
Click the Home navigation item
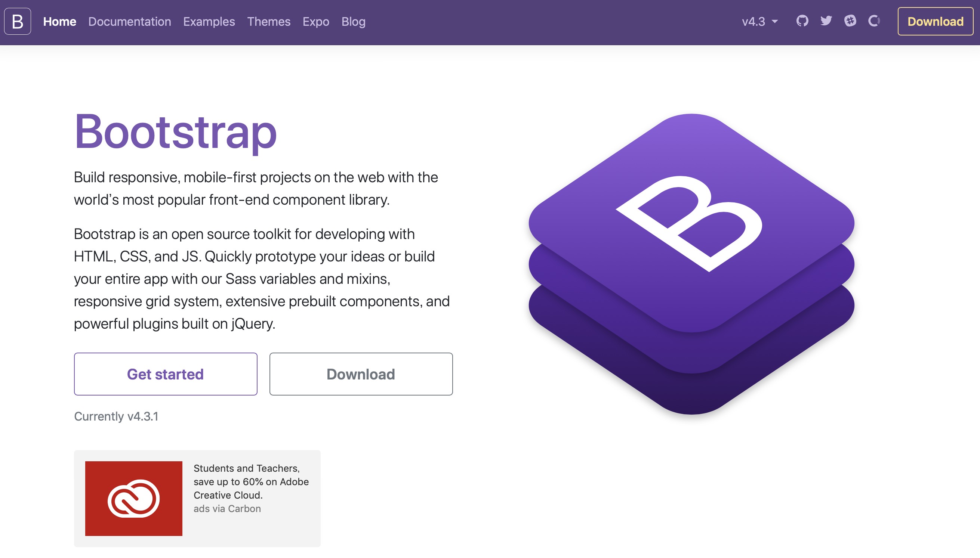click(x=60, y=22)
